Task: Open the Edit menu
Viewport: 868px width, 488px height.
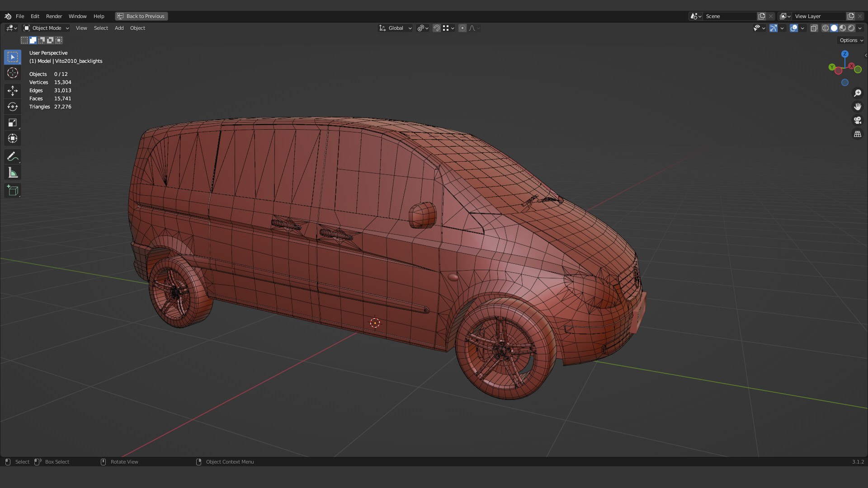Action: pos(35,16)
